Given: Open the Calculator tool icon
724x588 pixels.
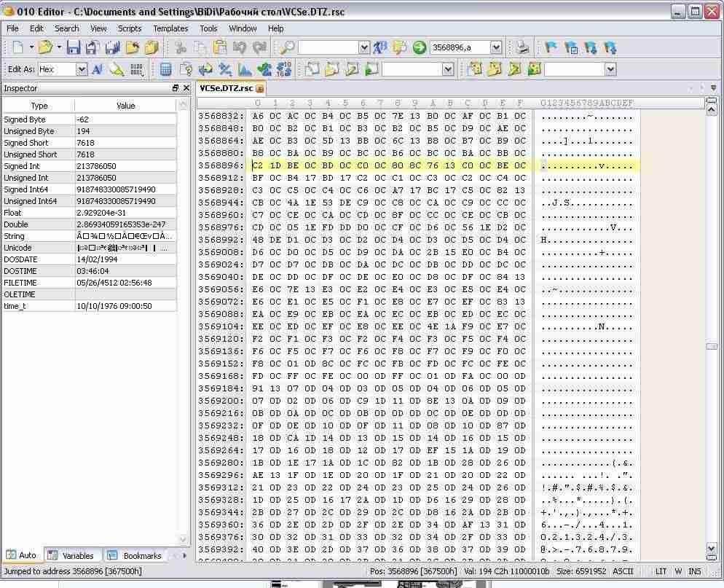Looking at the screenshot, I should tap(166, 69).
